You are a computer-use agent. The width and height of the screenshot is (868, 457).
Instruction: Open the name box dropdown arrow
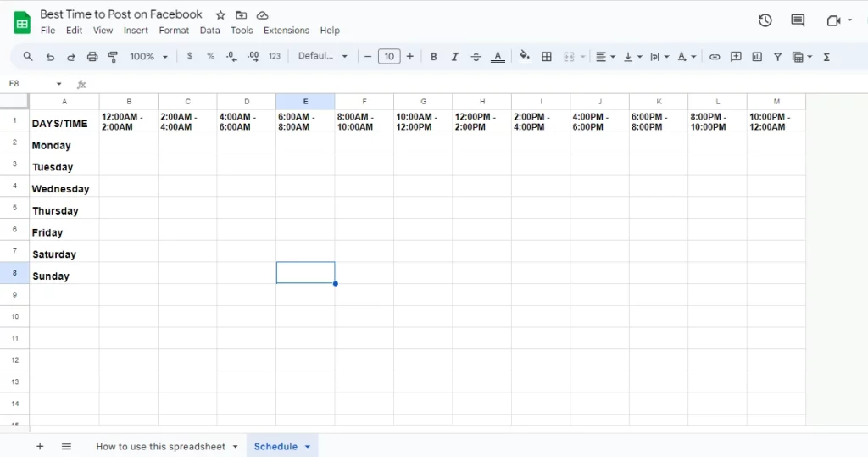tap(58, 84)
